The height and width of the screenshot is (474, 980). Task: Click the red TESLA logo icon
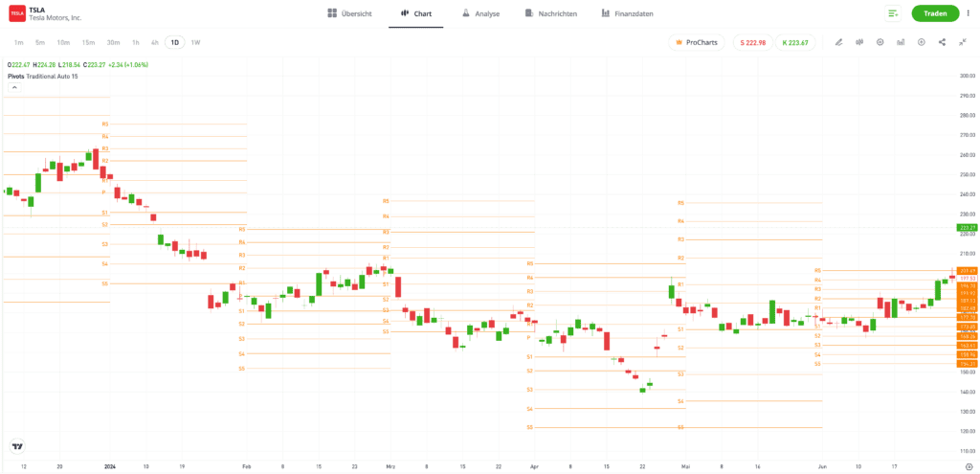pyautogui.click(x=17, y=13)
